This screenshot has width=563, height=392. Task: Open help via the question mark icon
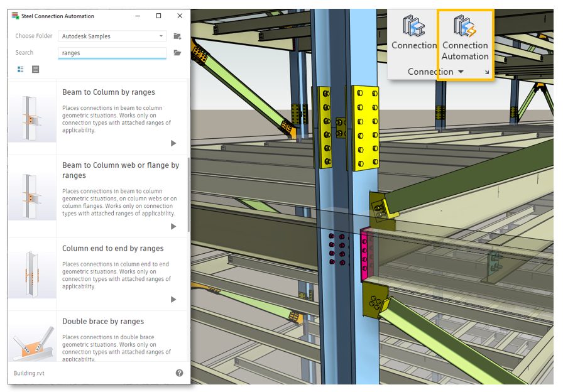click(180, 373)
